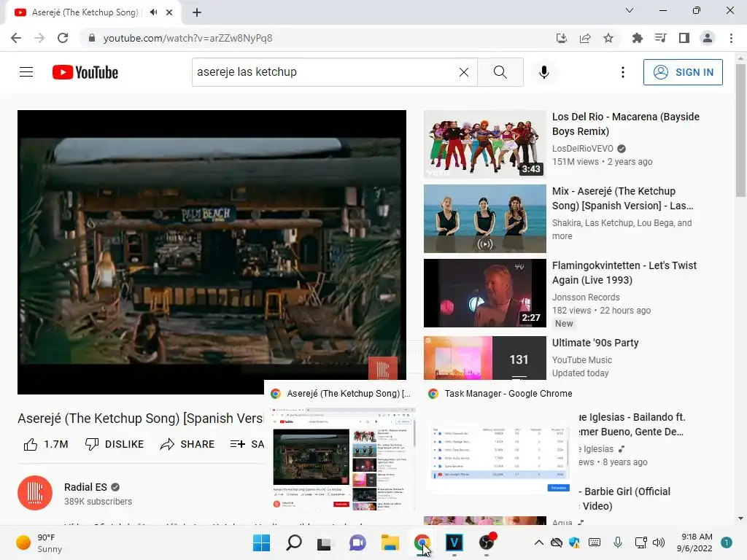
Task: Open Macarena Bayside Boys Remix thumbnail
Action: coord(484,144)
